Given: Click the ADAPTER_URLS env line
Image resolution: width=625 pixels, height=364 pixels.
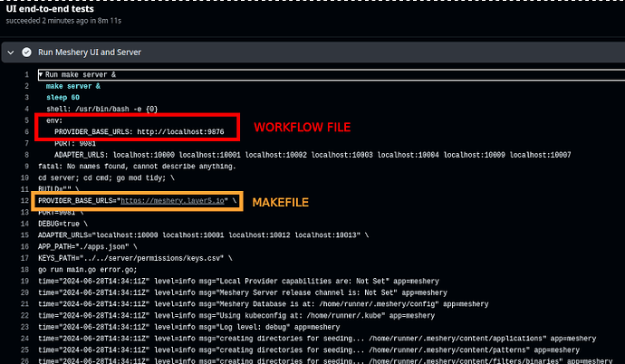Looking at the screenshot, I should pyautogui.click(x=312, y=155).
